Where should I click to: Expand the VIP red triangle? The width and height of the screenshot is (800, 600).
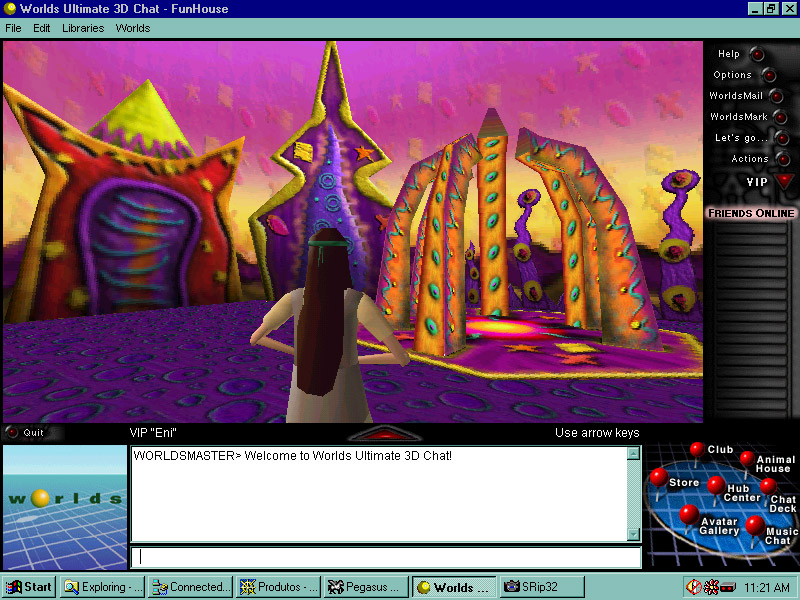tap(784, 181)
